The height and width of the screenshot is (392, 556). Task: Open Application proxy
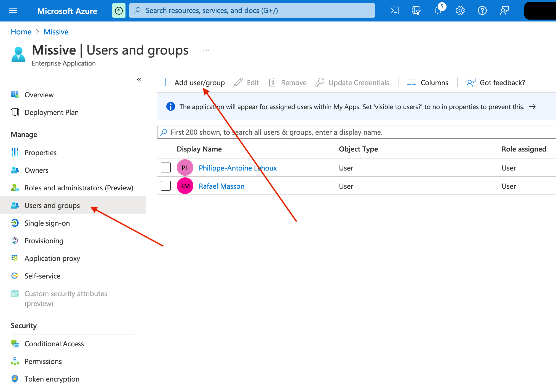[x=52, y=258]
